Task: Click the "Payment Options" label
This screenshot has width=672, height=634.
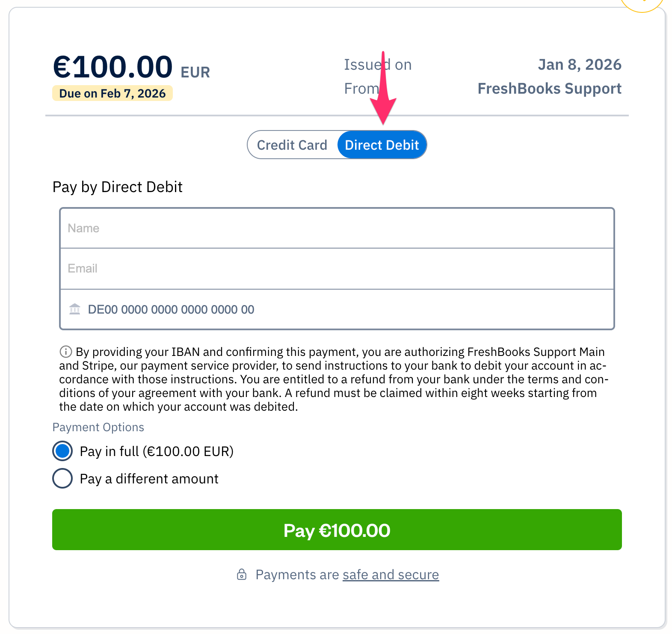Action: [x=98, y=427]
